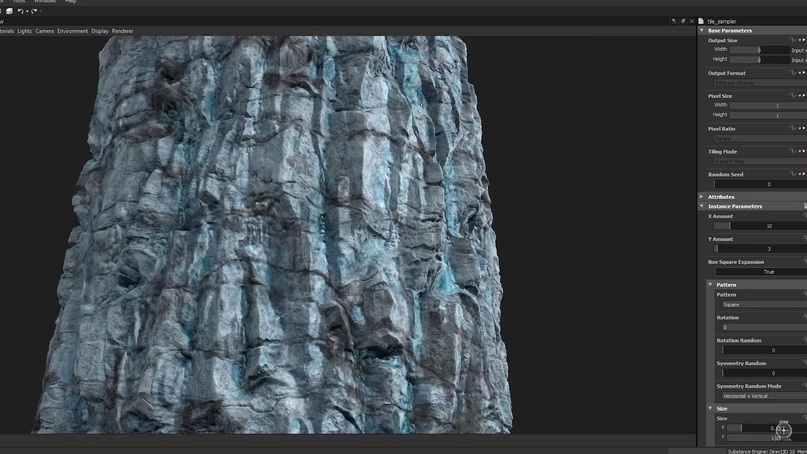Open the undo history dropdown arrow
This screenshot has height=454, width=807.
(27, 11)
